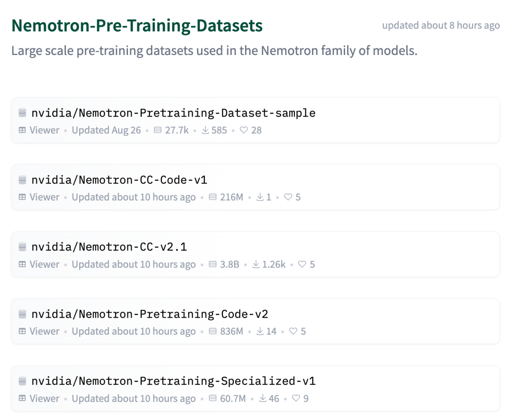Click the dataset icon beside Nemotron-Pretraining-Code-v2

click(22, 314)
